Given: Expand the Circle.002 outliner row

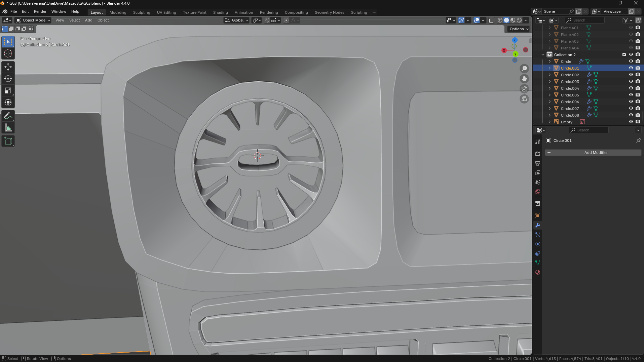Looking at the screenshot, I should (x=550, y=75).
